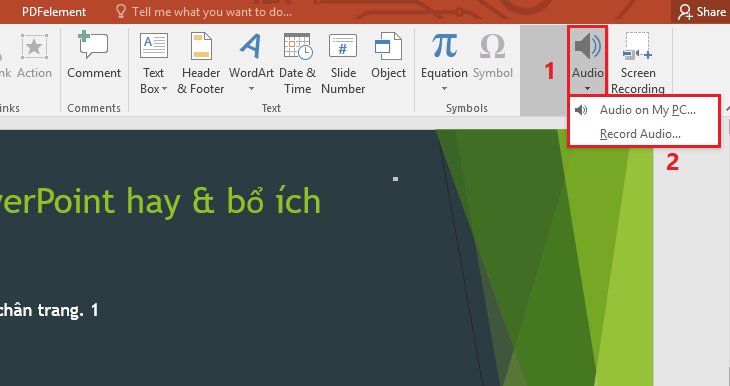Click the Equation pi icon
This screenshot has height=386, width=730.
click(x=444, y=46)
